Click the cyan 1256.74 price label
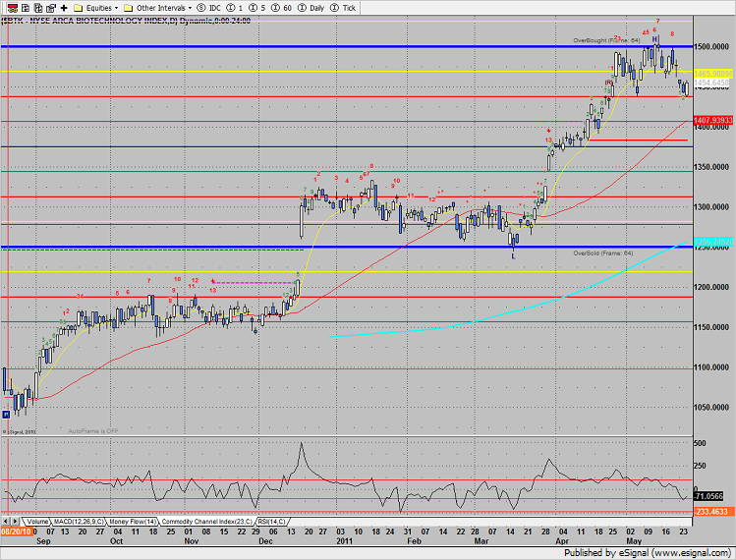The width and height of the screenshot is (736, 560). (x=712, y=243)
